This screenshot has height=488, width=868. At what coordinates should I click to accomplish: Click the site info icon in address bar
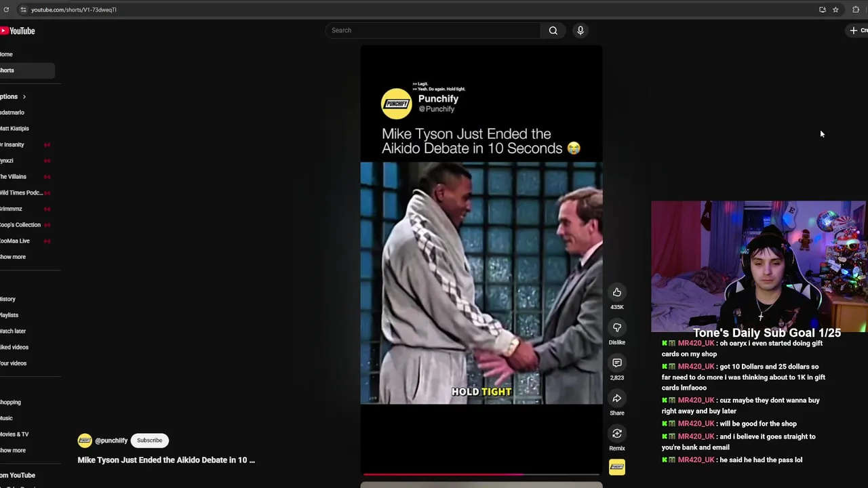coord(23,9)
